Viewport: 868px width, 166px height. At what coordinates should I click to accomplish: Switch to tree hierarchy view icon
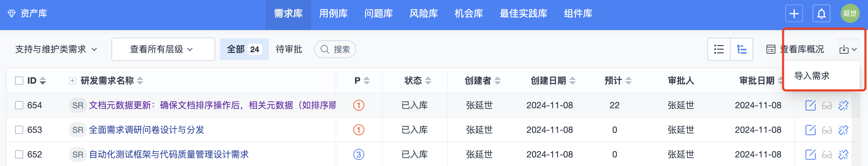click(x=742, y=49)
